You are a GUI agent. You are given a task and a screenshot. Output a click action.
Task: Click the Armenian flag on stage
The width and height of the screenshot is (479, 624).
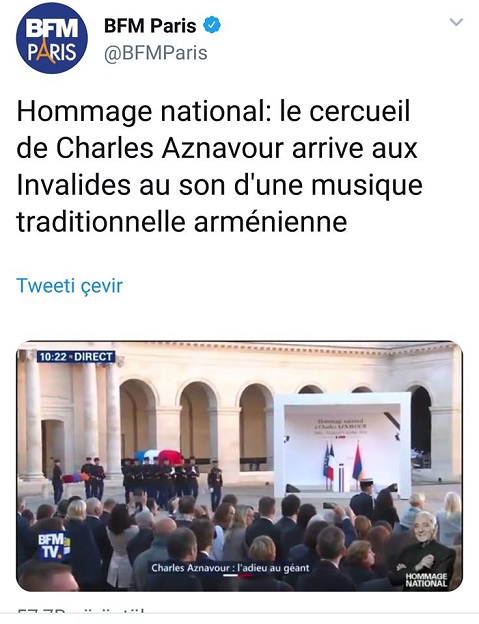(x=357, y=461)
